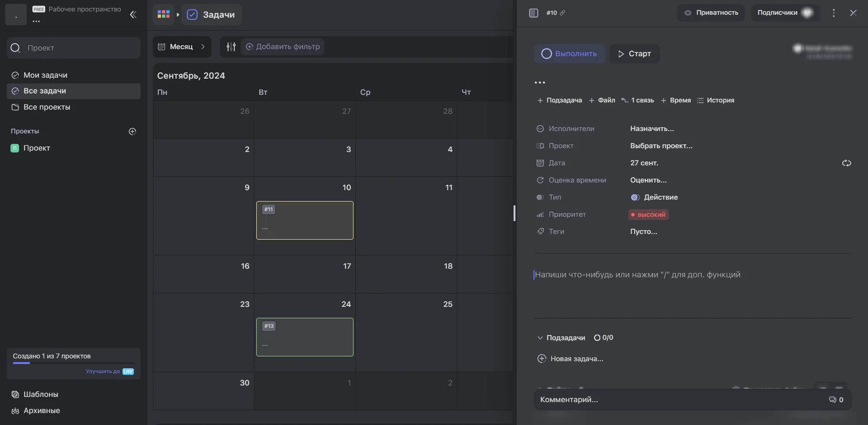Click the filter sliders icon
This screenshot has width=868, height=425.
231,47
